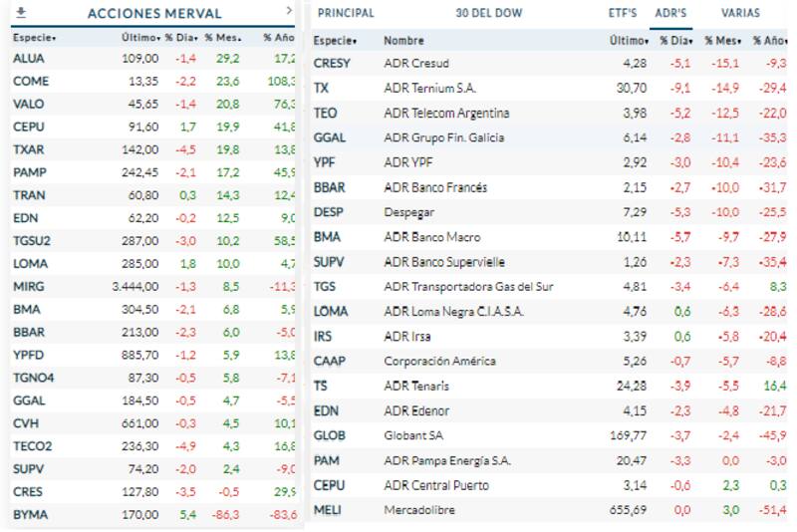Sort Merval table by % Día column

[x=182, y=37]
